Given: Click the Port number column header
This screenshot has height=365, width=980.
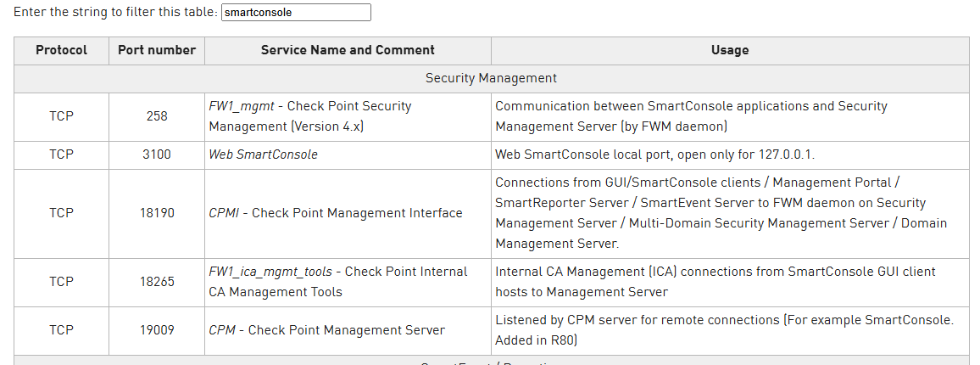Looking at the screenshot, I should click(x=157, y=50).
